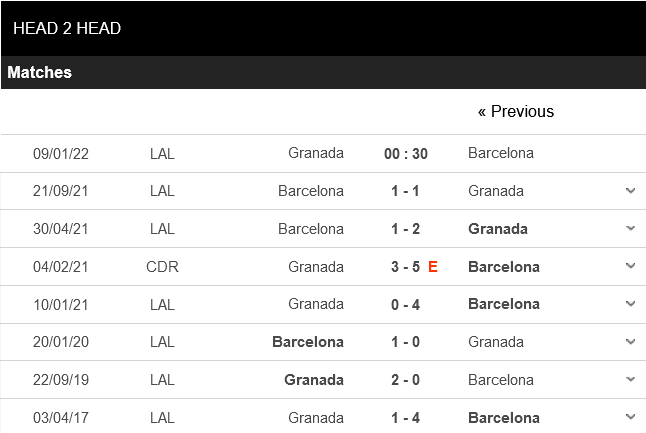This screenshot has width=646, height=433.
Task: Open bold Granada winner on 30/04/21 row
Action: 498,229
